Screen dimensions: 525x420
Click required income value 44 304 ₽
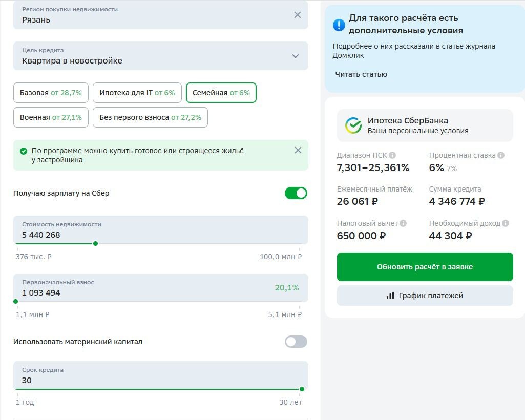point(450,236)
